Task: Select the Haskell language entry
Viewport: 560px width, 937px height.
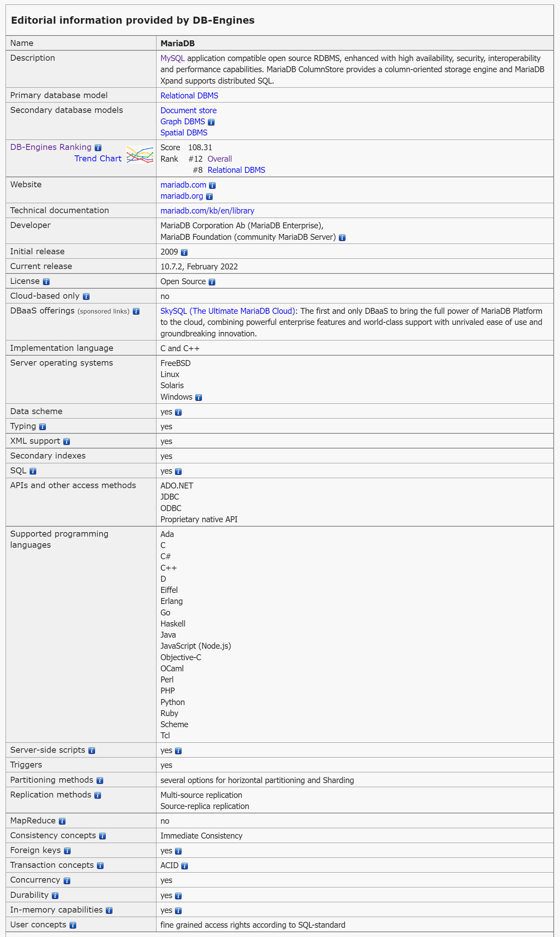Action: pyautogui.click(x=173, y=624)
